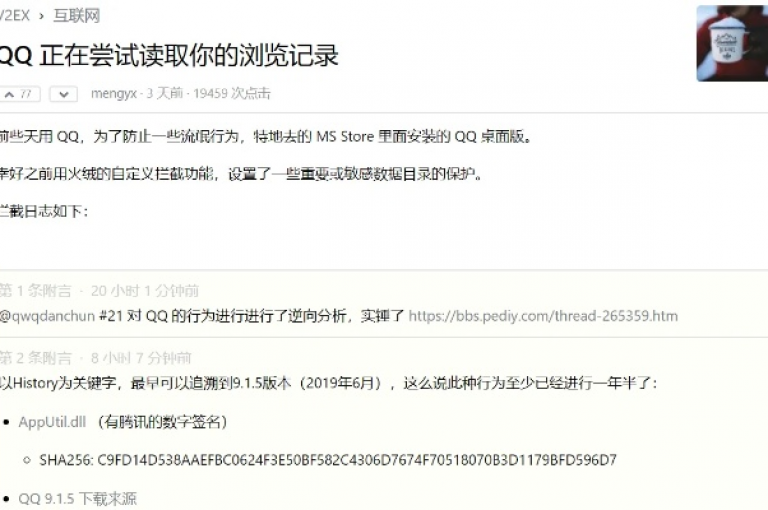
Task: Click the #21 reply reference
Action: [x=110, y=316]
